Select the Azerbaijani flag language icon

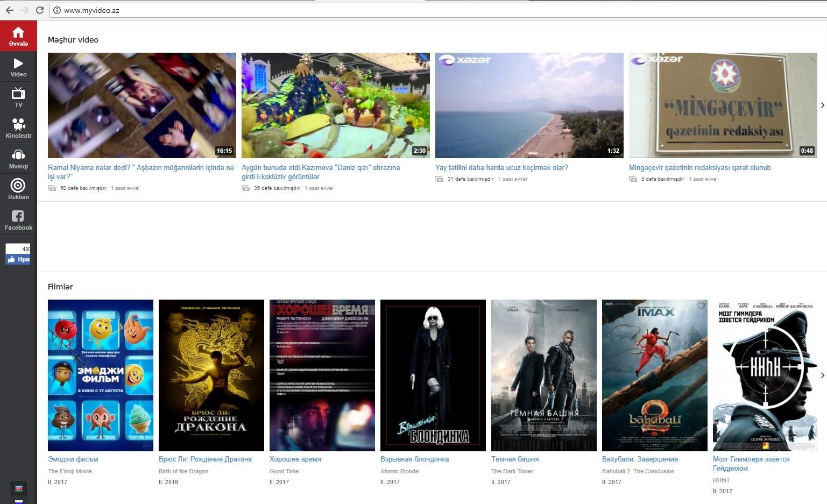19,488
